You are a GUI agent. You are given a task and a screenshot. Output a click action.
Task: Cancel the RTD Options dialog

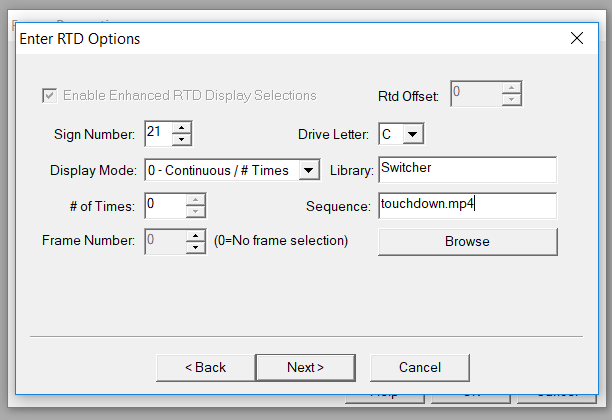tap(420, 367)
